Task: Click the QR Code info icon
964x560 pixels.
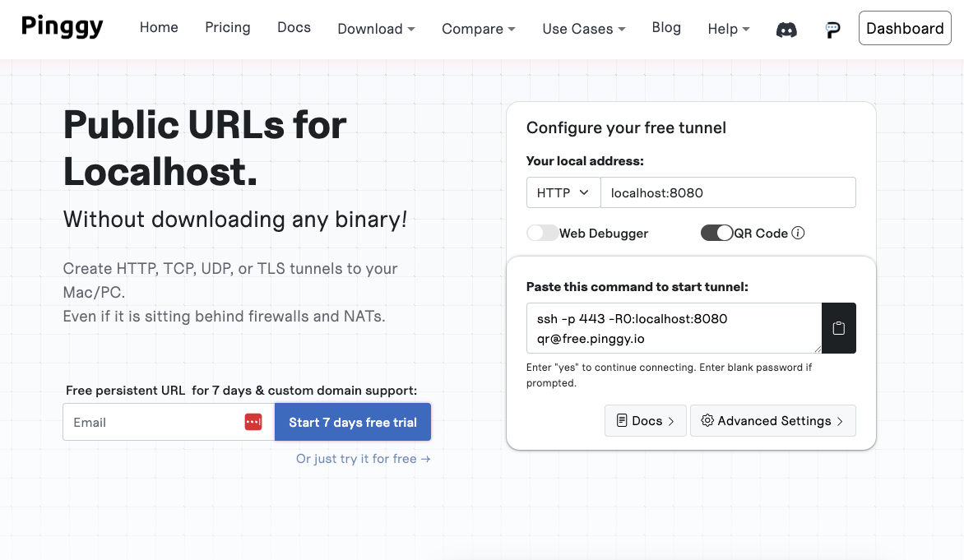Action: pyautogui.click(x=798, y=233)
